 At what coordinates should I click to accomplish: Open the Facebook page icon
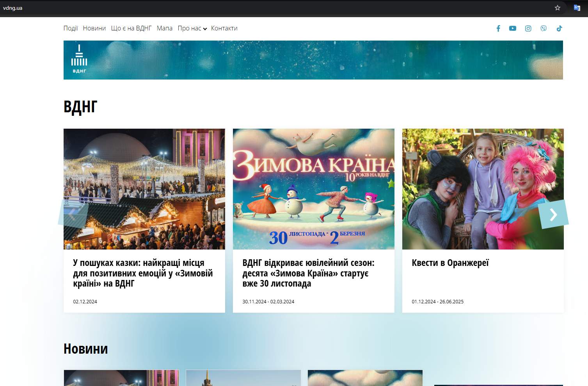(x=498, y=28)
